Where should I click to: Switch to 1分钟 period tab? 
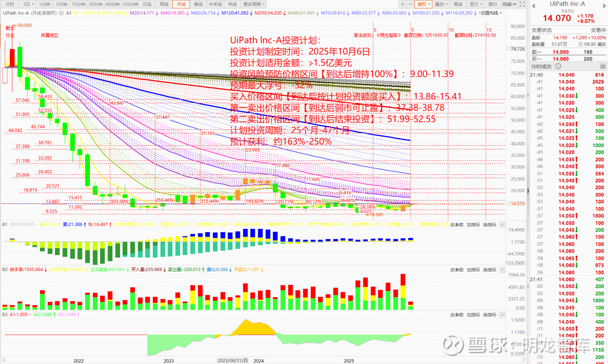45,4
